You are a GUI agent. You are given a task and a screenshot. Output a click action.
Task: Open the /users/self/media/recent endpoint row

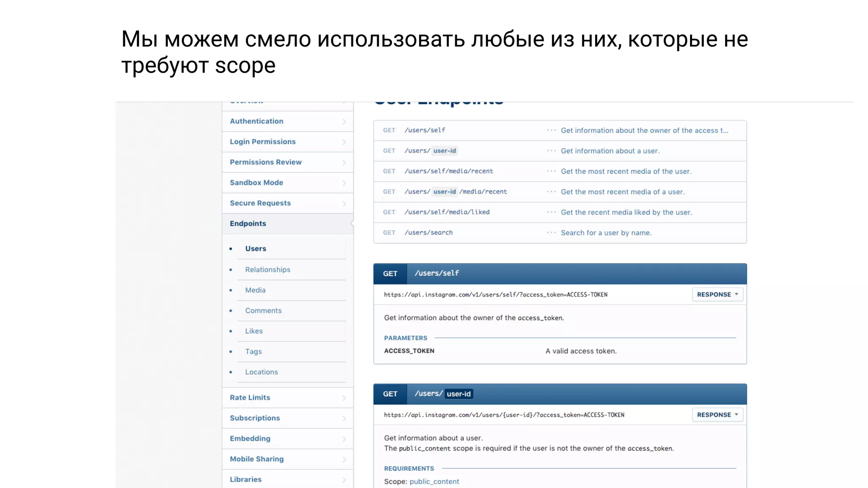pos(560,172)
